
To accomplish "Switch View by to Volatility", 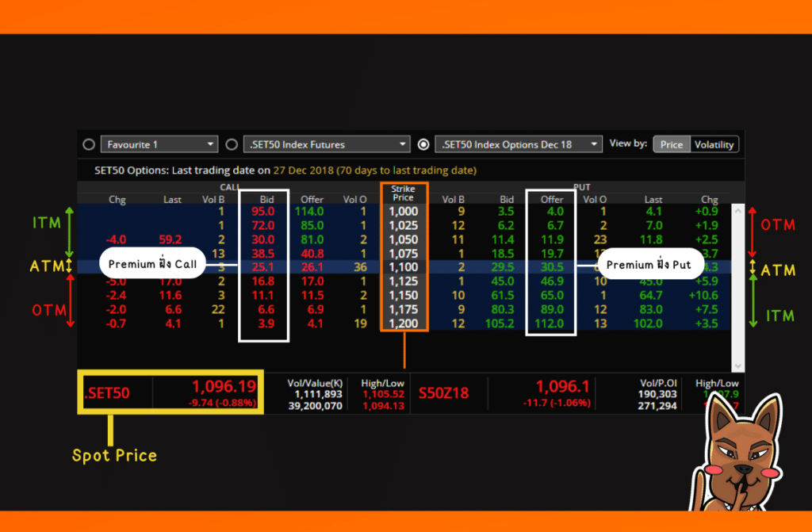I will point(713,144).
